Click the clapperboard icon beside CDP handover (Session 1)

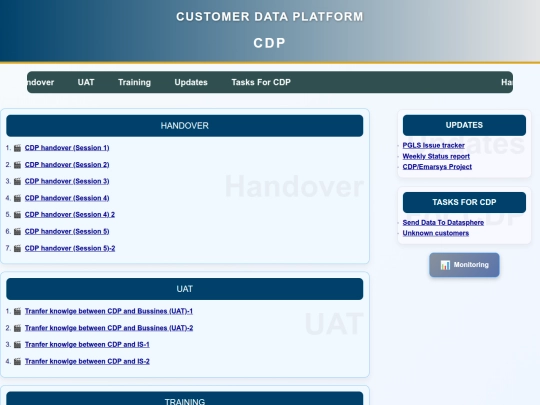click(18, 148)
